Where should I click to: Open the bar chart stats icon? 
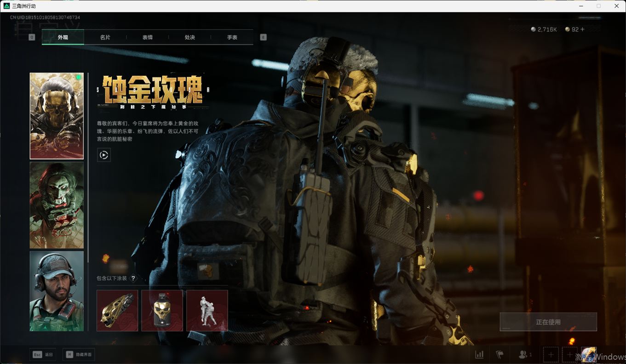479,354
